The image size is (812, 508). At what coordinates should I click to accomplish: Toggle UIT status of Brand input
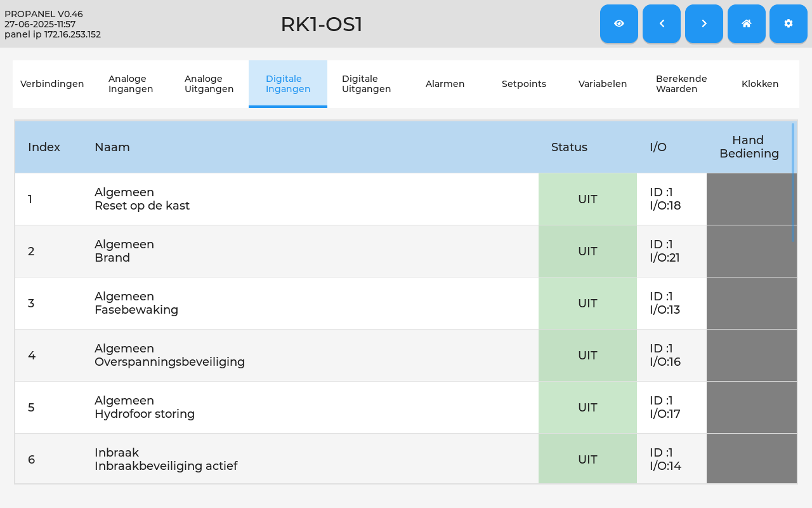pos(587,251)
